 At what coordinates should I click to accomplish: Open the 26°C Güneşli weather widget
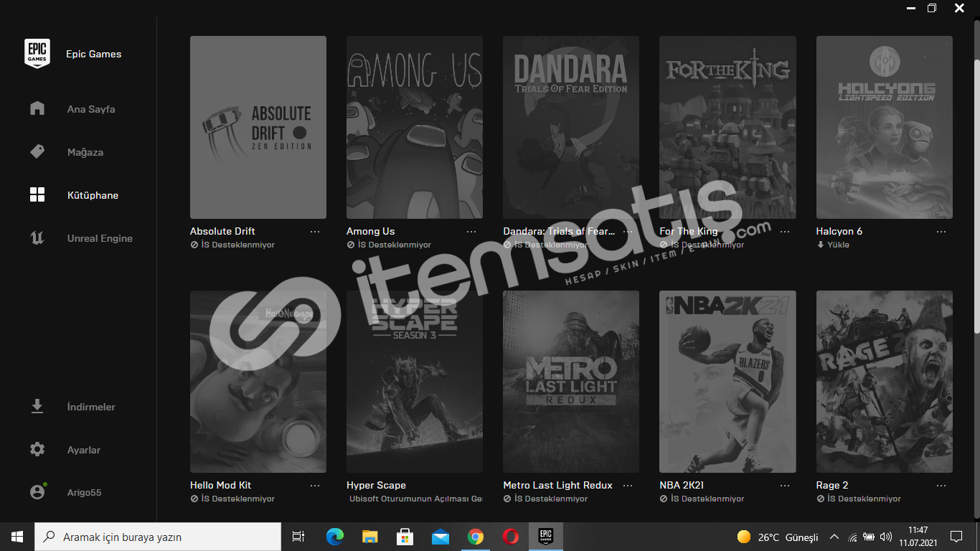coord(778,537)
